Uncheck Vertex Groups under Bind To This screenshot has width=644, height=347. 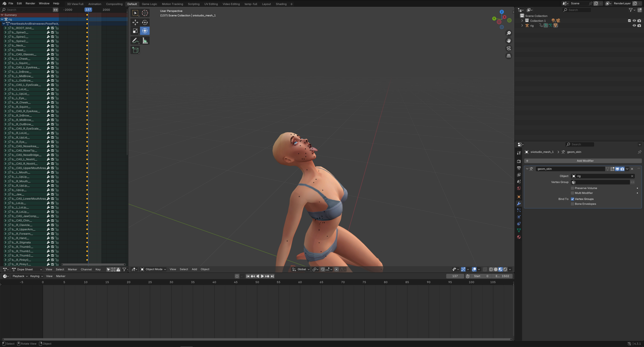coord(573,199)
